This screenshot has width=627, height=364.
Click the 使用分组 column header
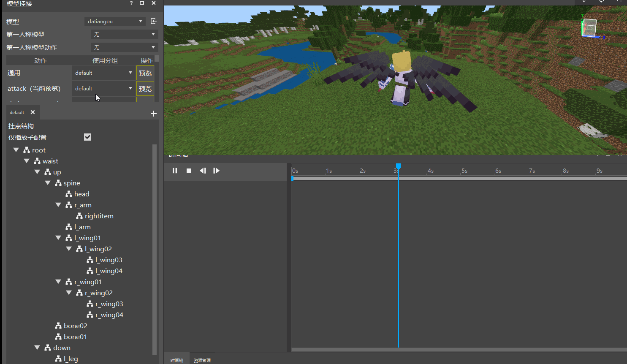pos(105,60)
